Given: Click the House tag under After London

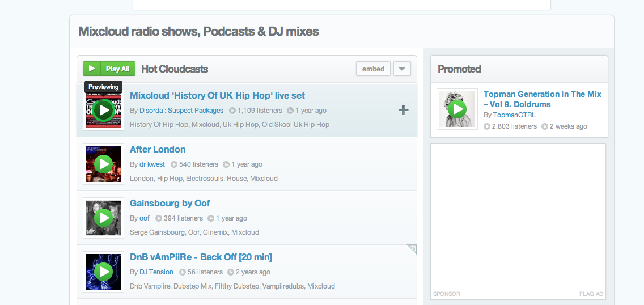Looking at the screenshot, I should tap(235, 179).
